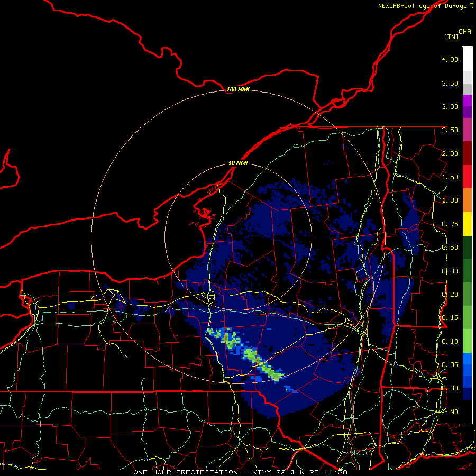Click the ND legend label
Image resolution: width=476 pixels, height=476 pixels.
(454, 412)
